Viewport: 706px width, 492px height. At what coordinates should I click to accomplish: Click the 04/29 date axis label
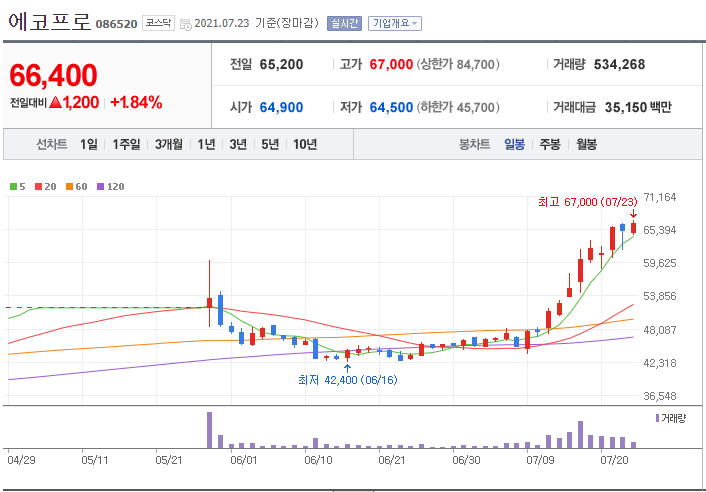point(21,460)
